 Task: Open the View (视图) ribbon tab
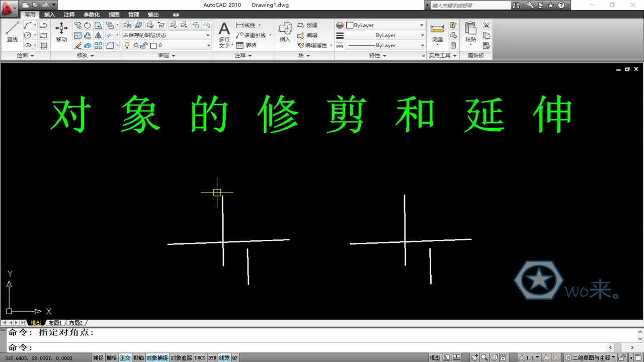point(114,15)
